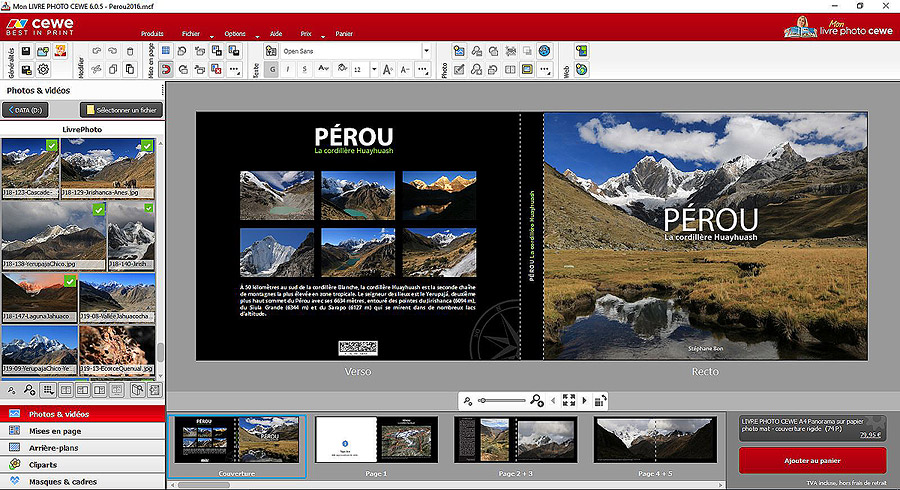Click the save project icon
Image resolution: width=900 pixels, height=490 pixels.
(26, 51)
